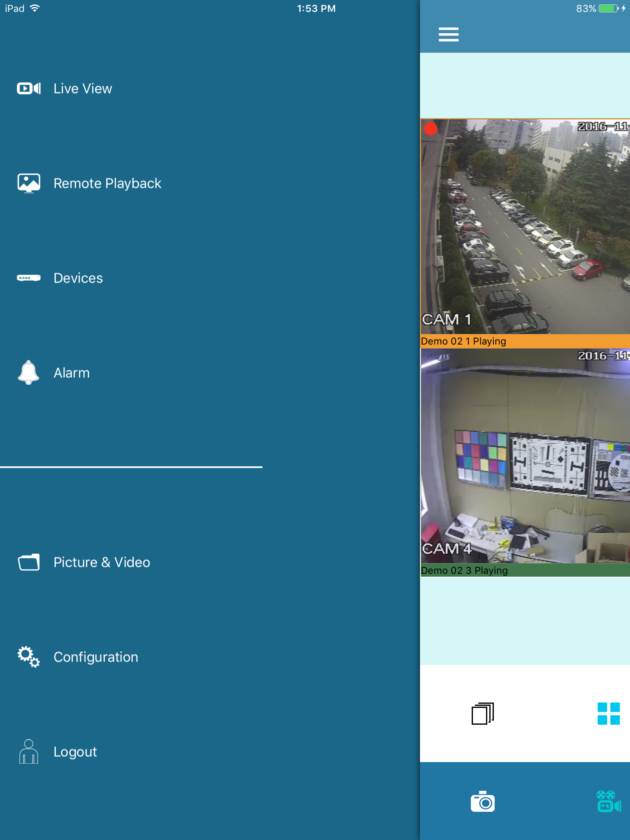
Task: Click the Picture & Video folder icon
Action: [x=29, y=562]
